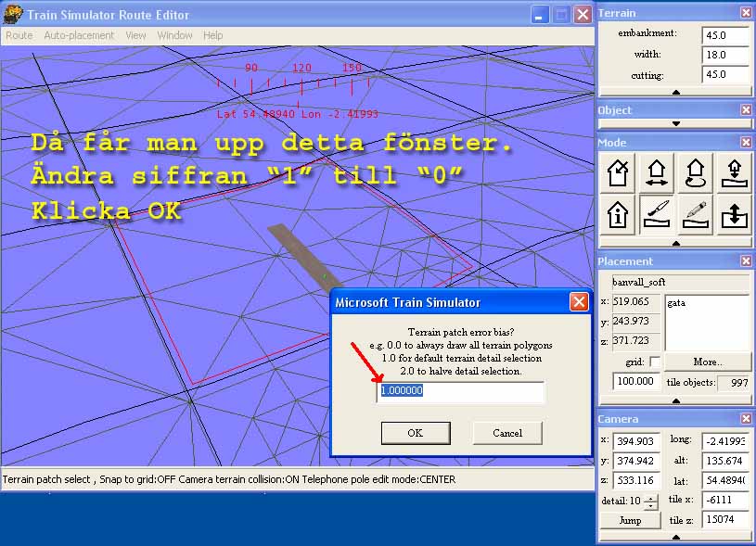Select the terrain patch select tool icon
Viewport: 756px width, 546px height.
point(657,214)
